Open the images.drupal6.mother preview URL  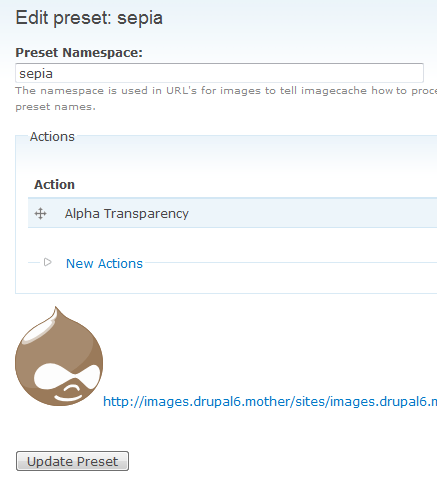[270, 401]
